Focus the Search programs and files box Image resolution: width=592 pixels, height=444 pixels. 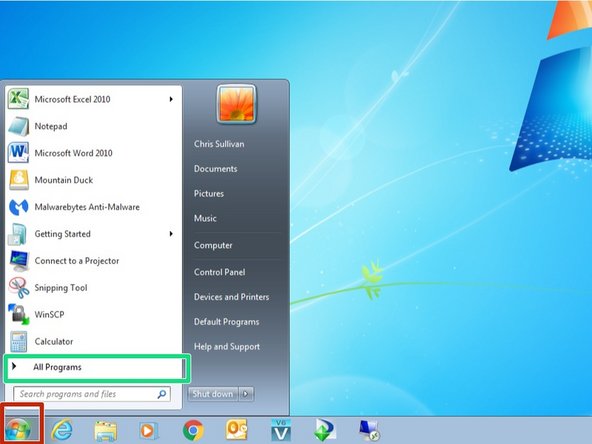(x=92, y=394)
